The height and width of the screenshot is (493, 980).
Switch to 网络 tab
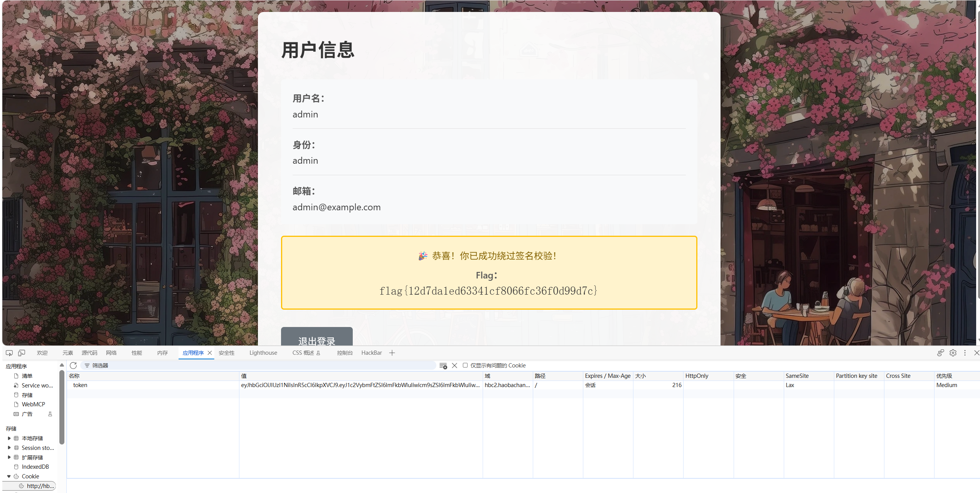111,353
